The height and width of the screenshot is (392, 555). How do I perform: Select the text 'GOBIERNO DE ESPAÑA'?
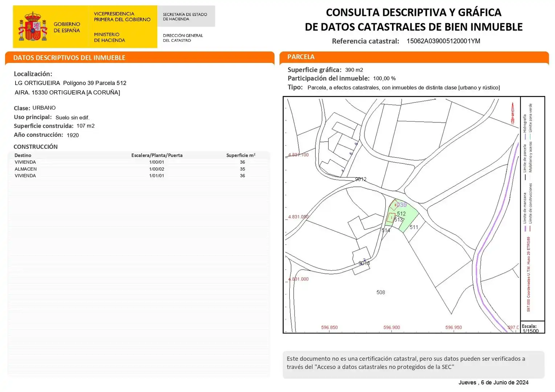point(67,27)
